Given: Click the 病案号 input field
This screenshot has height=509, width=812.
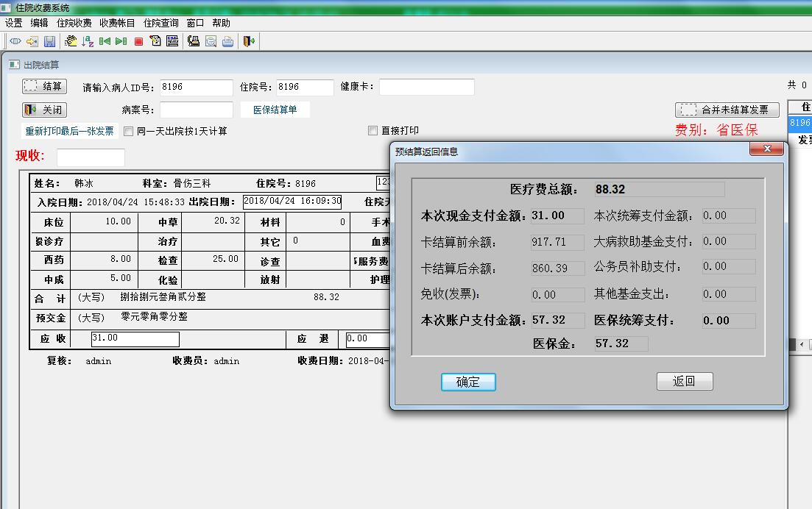Looking at the screenshot, I should point(197,110).
